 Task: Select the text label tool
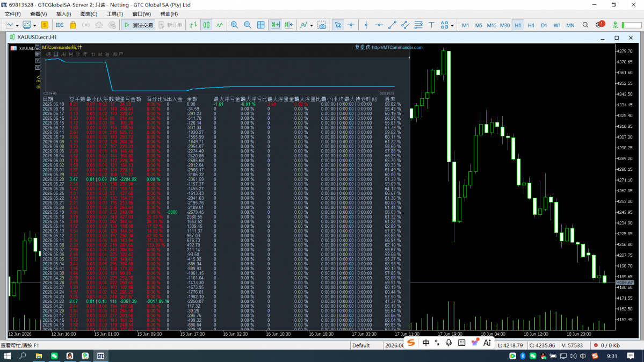pyautogui.click(x=431, y=25)
